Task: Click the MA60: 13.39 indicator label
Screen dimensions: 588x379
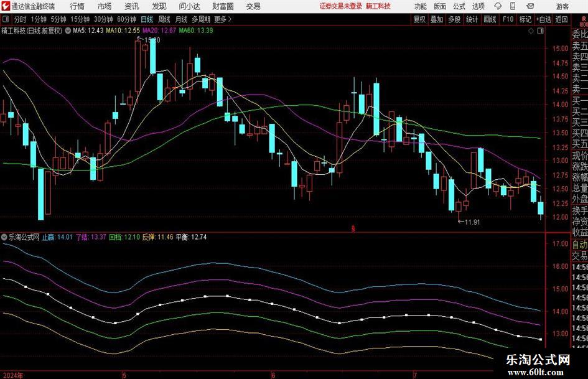Action: [196, 30]
